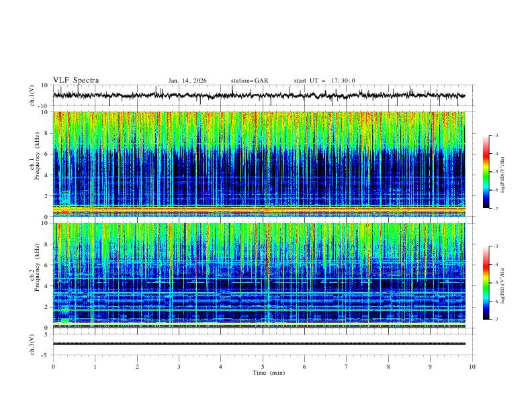
Task: Click the 'Time (min)' axis title
Action: [269, 373]
